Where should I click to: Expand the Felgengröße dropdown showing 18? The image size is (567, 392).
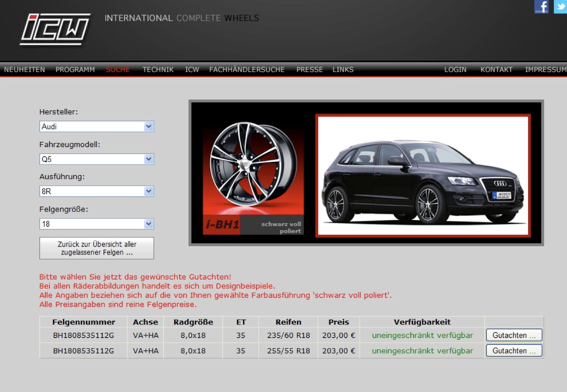pyautogui.click(x=97, y=224)
